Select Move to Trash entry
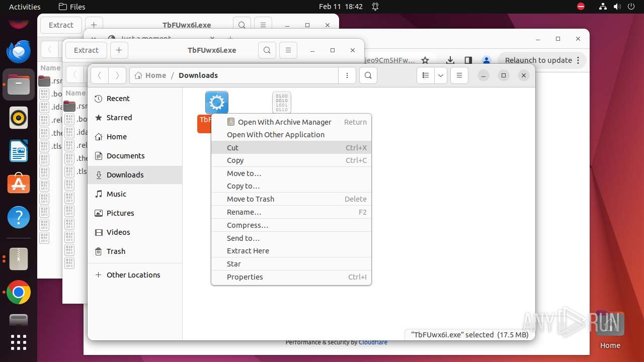The width and height of the screenshot is (644, 362). [291, 199]
